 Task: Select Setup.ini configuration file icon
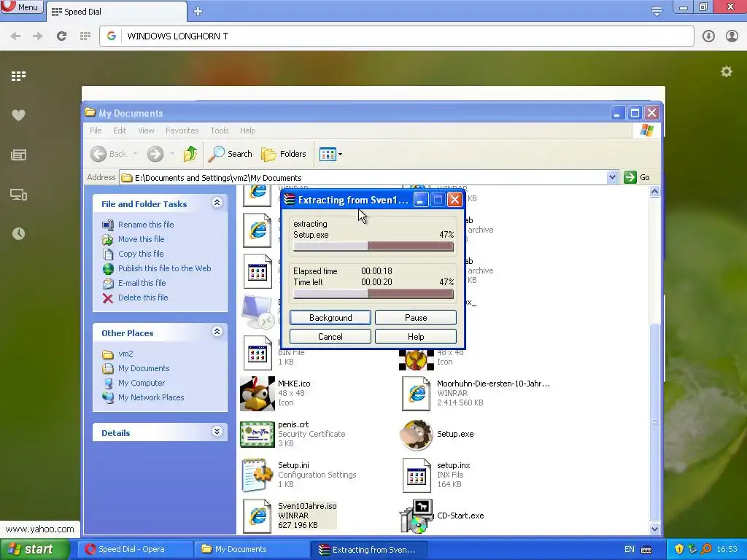click(x=258, y=475)
